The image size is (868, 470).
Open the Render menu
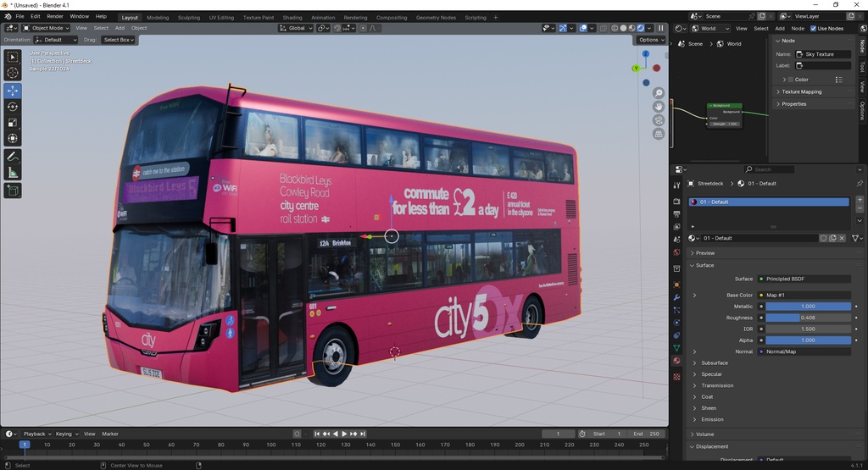tap(55, 17)
